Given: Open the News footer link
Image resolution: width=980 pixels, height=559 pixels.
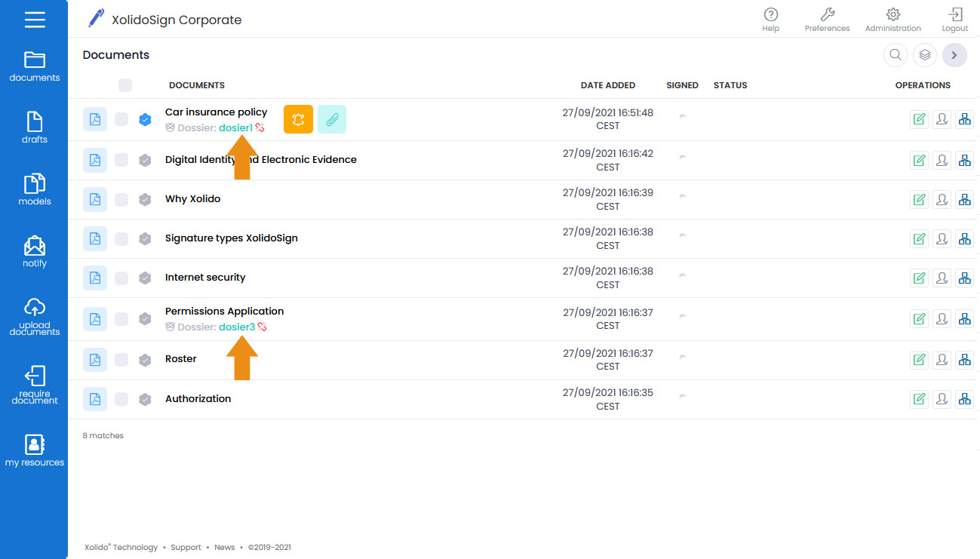Looking at the screenshot, I should tap(225, 548).
